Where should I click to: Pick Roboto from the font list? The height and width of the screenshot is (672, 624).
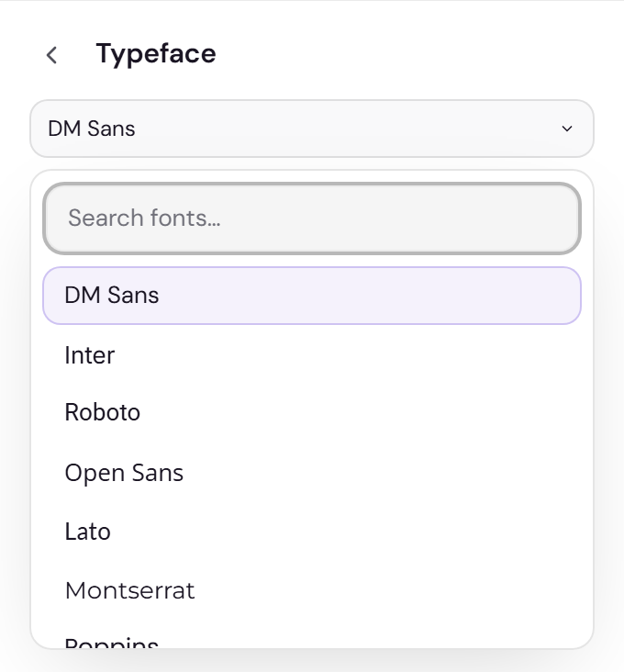click(312, 413)
